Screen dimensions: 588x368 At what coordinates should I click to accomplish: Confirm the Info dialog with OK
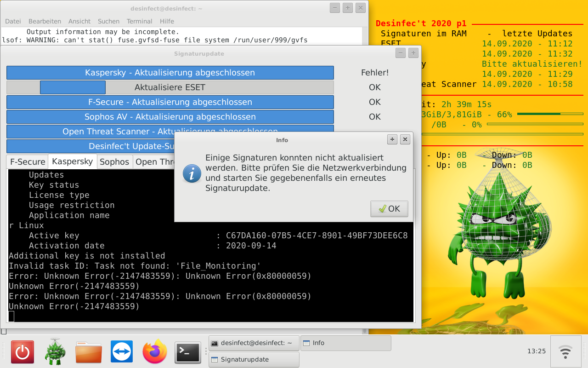(389, 208)
